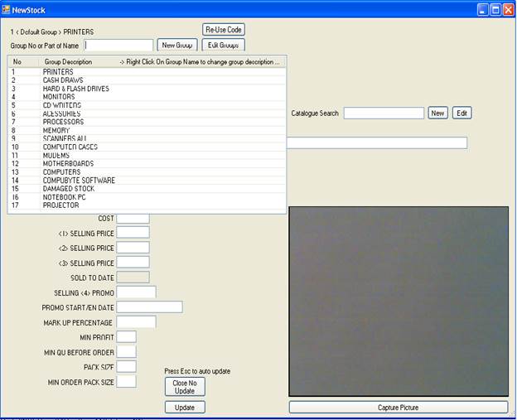
Task: Click the SOLD TO DATE field
Action: coord(133,278)
